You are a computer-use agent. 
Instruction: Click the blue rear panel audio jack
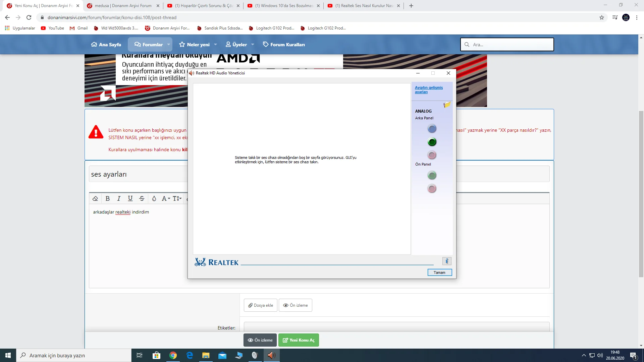(432, 129)
